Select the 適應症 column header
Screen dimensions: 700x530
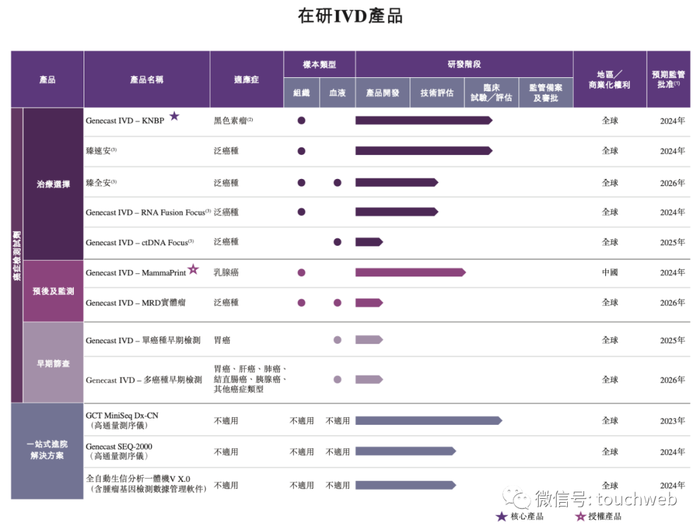click(x=246, y=79)
